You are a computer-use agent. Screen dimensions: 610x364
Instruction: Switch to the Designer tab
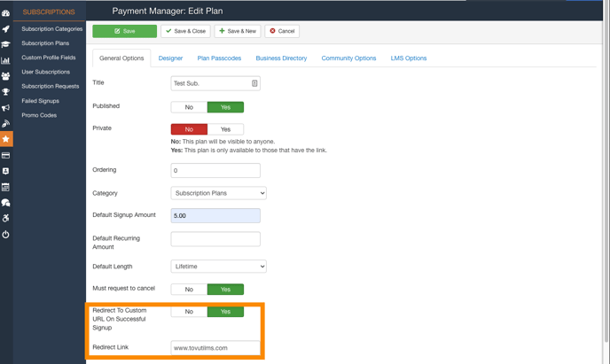[x=170, y=58]
